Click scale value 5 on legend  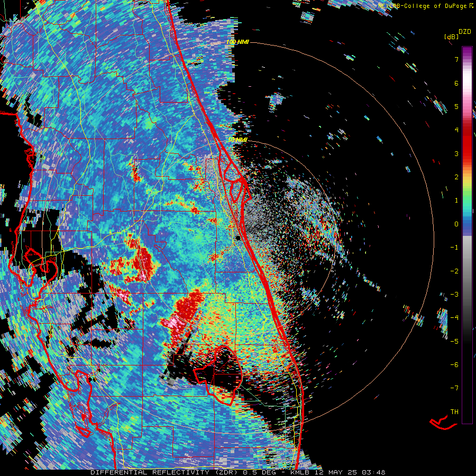coord(456,106)
